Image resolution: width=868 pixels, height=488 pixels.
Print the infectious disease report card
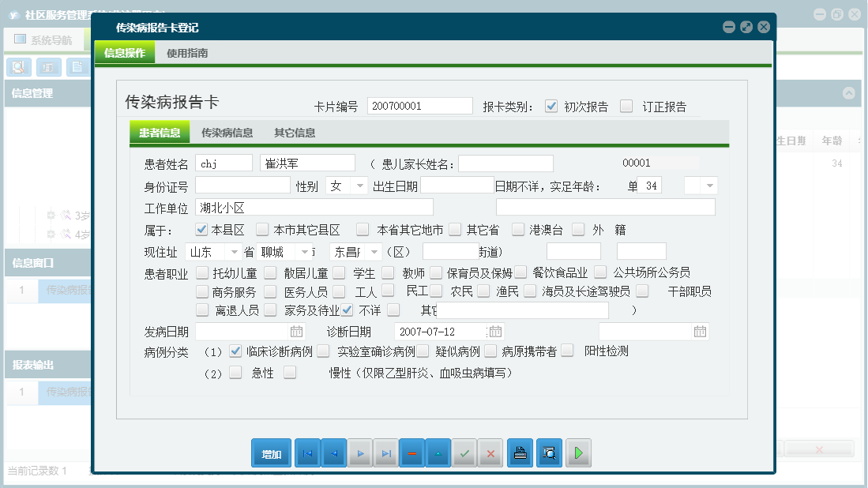tap(520, 452)
